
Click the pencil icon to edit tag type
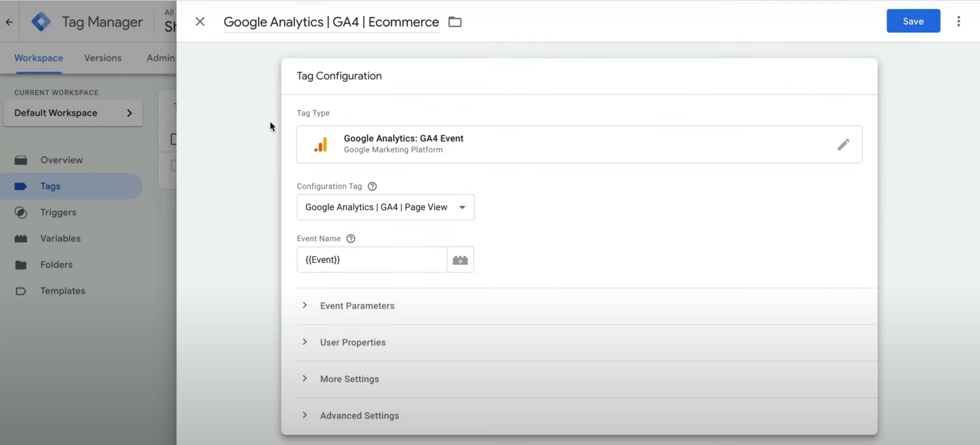tap(843, 144)
